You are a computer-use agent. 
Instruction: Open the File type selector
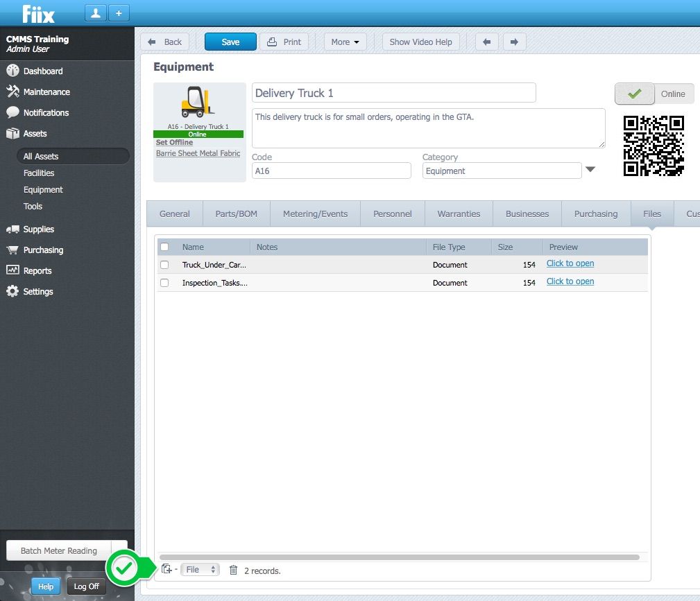(200, 569)
